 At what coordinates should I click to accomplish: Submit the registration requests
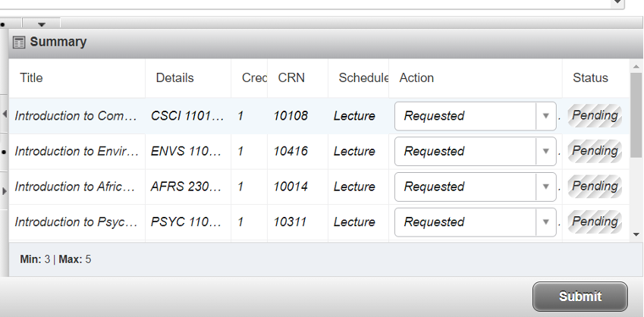[580, 297]
